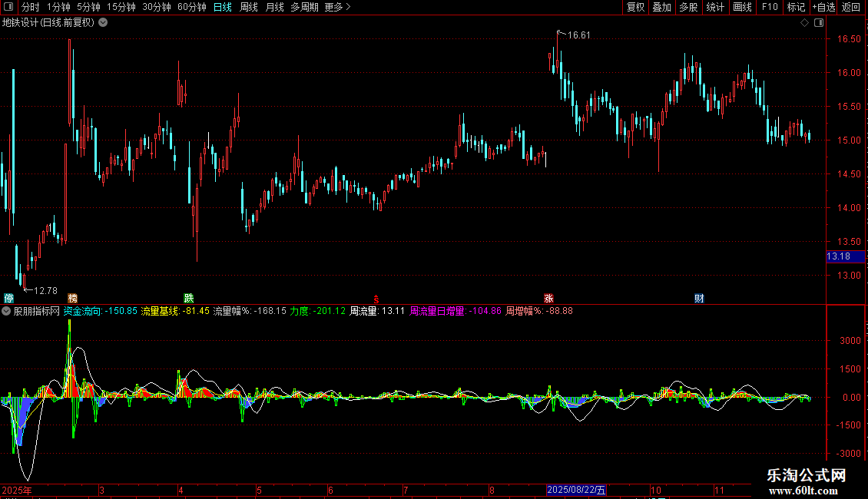Click the month 10 timeline label

click(656, 490)
